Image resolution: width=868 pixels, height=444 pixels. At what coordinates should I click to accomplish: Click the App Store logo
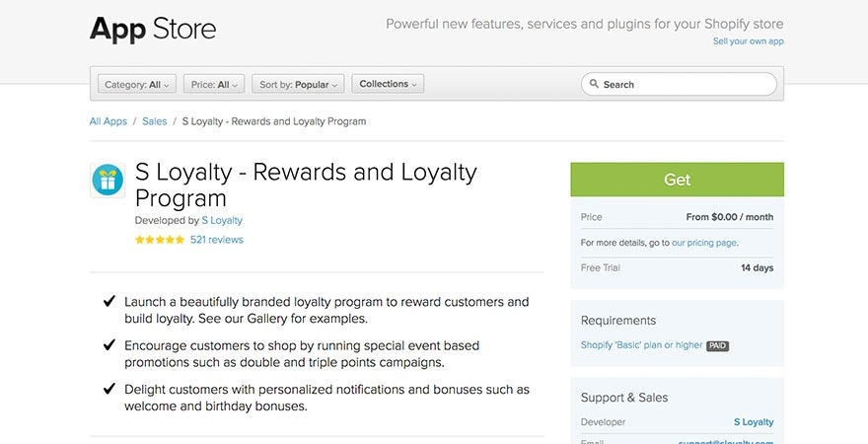(153, 29)
